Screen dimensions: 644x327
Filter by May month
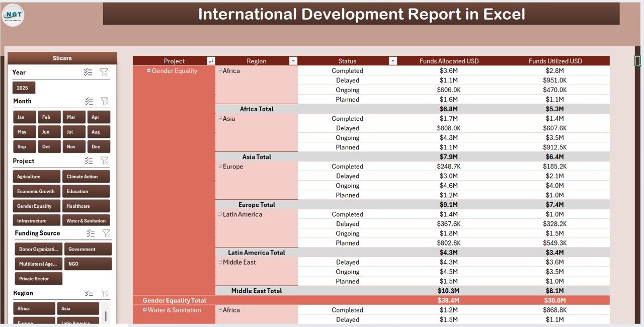pos(25,132)
